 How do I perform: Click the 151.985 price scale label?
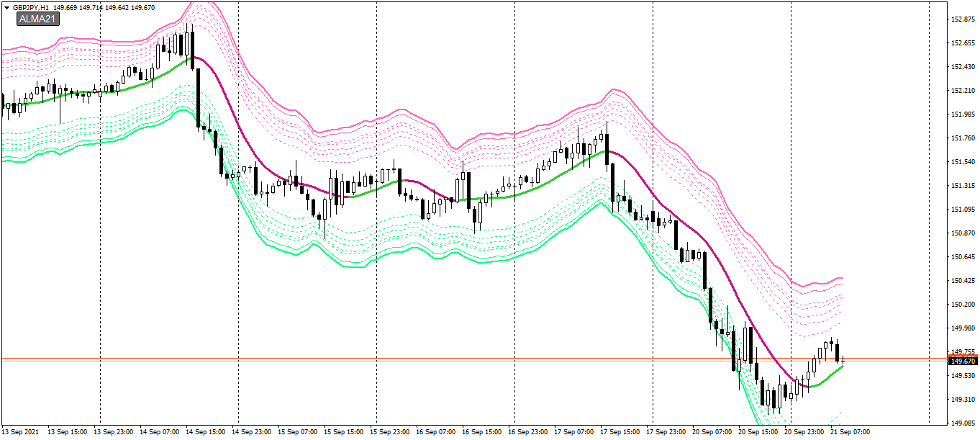(963, 114)
